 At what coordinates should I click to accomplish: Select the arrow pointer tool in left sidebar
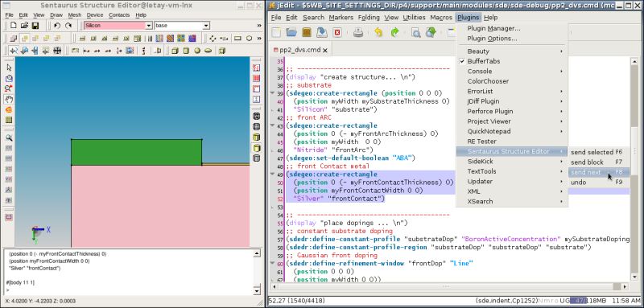tap(9, 68)
